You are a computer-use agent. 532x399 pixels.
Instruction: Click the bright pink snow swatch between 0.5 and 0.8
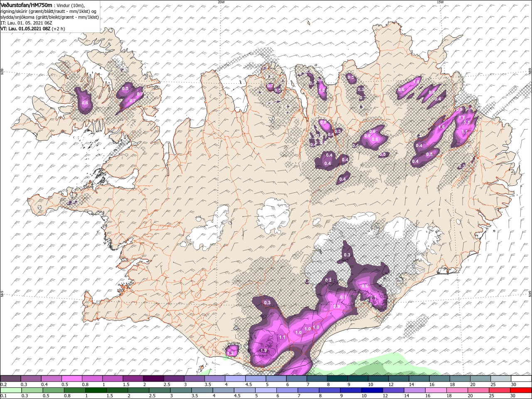[71, 378]
